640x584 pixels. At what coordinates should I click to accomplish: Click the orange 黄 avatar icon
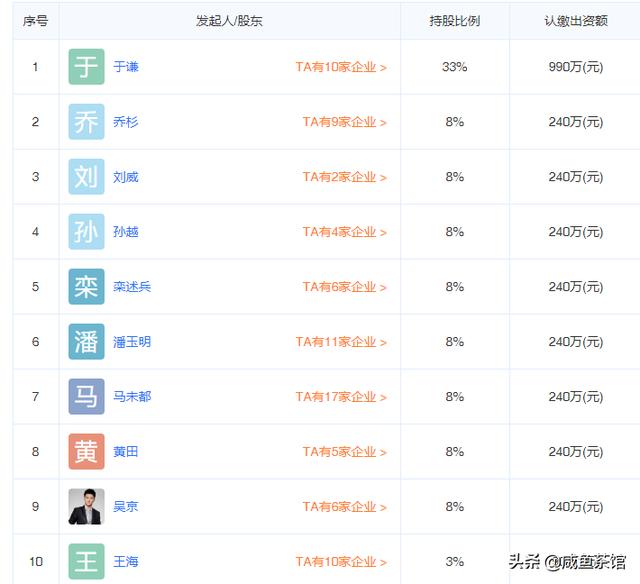tap(86, 451)
